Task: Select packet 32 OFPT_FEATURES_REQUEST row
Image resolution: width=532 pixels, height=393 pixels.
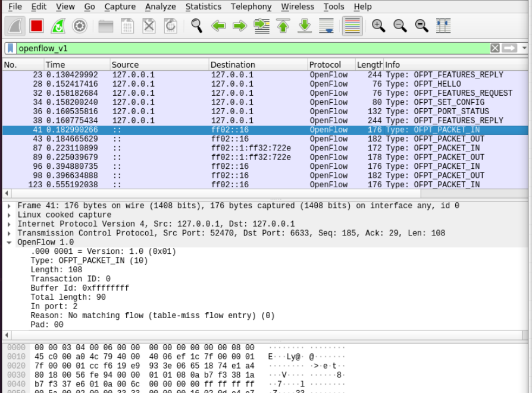Action: (x=265, y=93)
